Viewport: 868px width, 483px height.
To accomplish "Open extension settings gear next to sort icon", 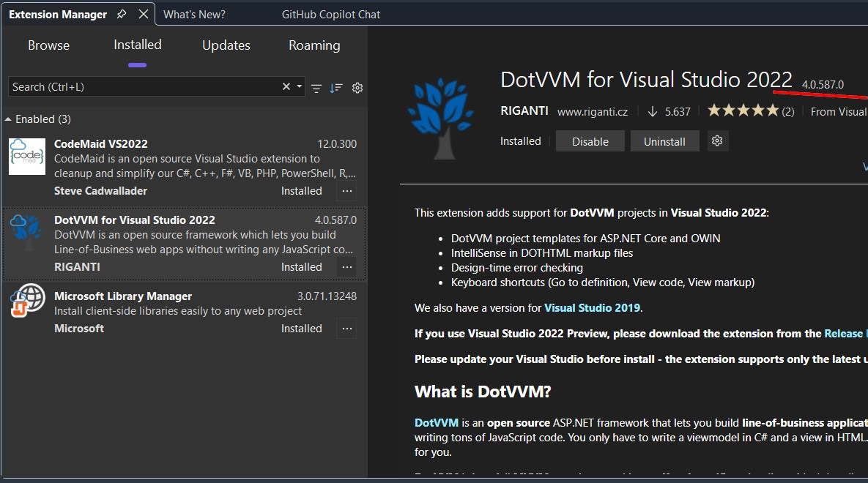I will click(x=357, y=88).
